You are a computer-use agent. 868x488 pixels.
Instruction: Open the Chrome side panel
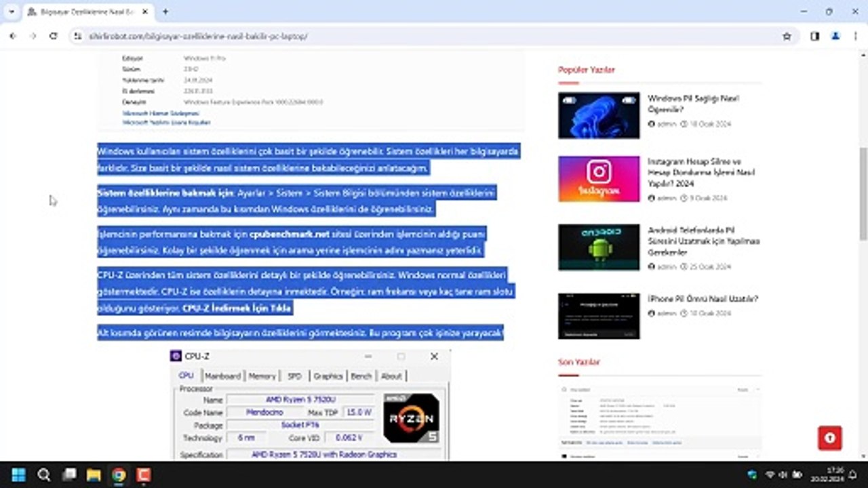click(814, 36)
